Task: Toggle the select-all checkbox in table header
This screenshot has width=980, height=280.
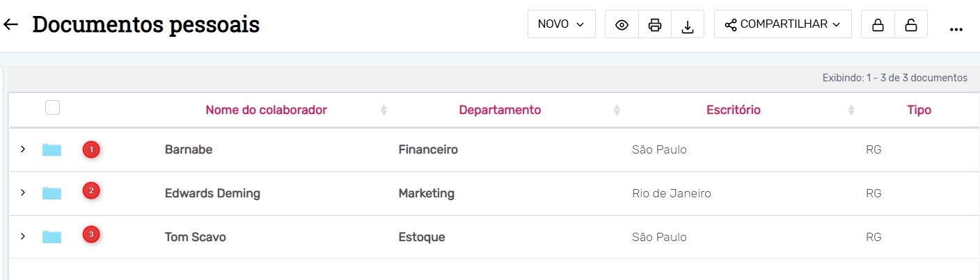Action: 52,108
